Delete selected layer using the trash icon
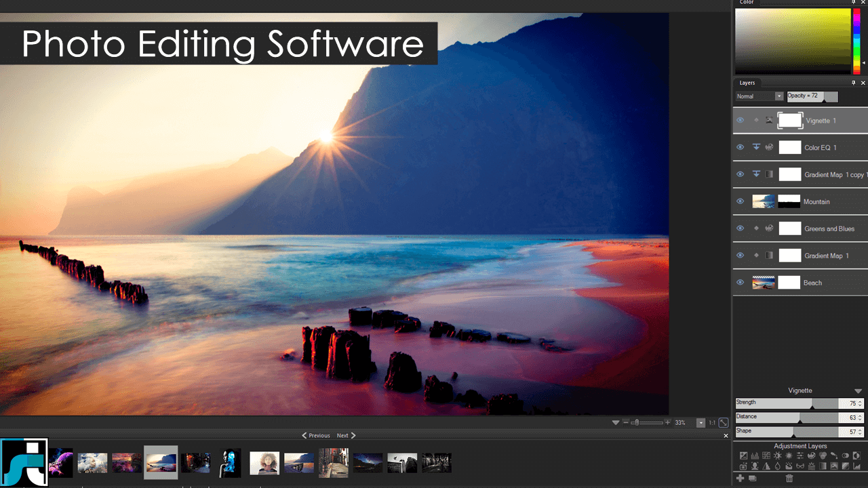This screenshot has height=488, width=868. 789,478
